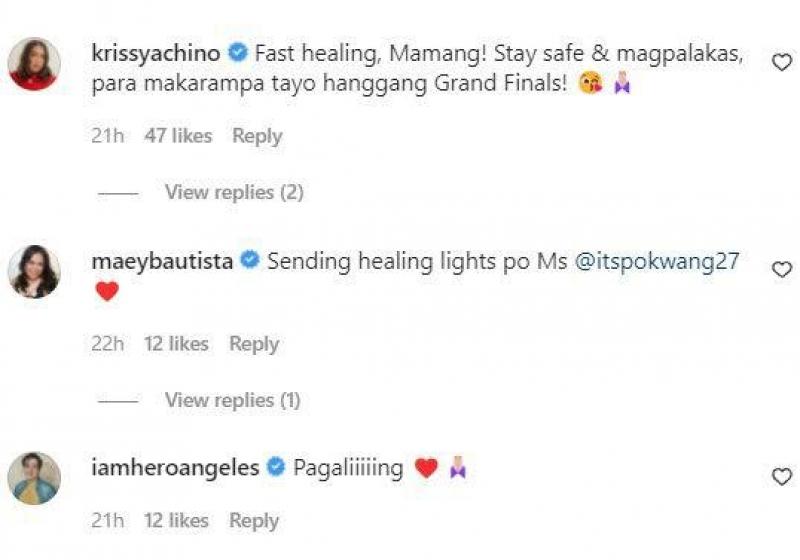Like iamheroangeles's comment with the heart icon
Image resolution: width=800 pixels, height=560 pixels.
tap(781, 477)
